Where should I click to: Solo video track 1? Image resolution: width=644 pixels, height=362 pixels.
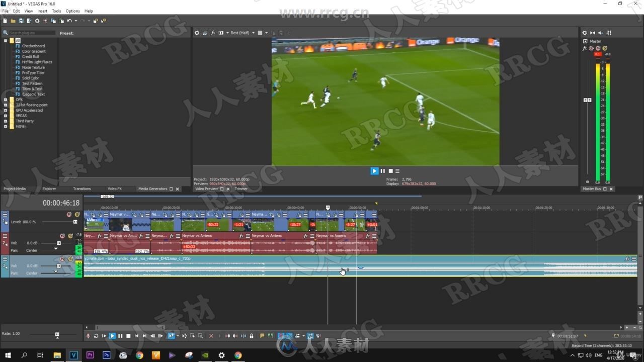(x=76, y=214)
